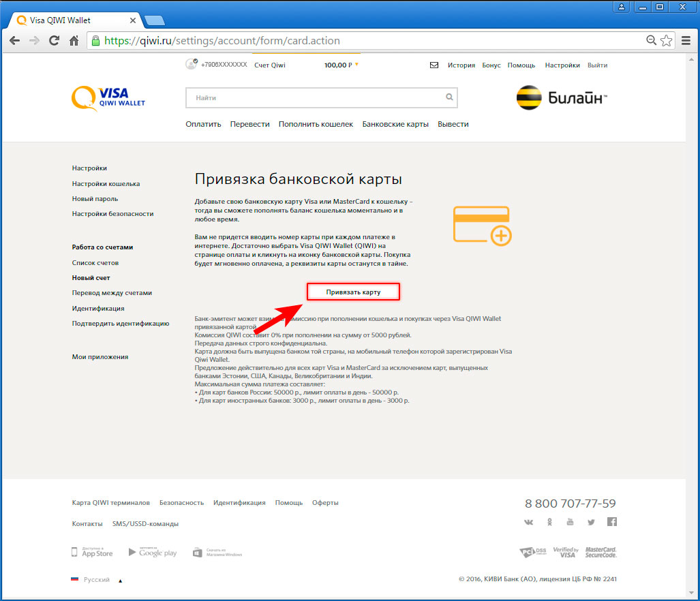Open Помощь link in the top bar
The width and height of the screenshot is (700, 601).
(521, 65)
